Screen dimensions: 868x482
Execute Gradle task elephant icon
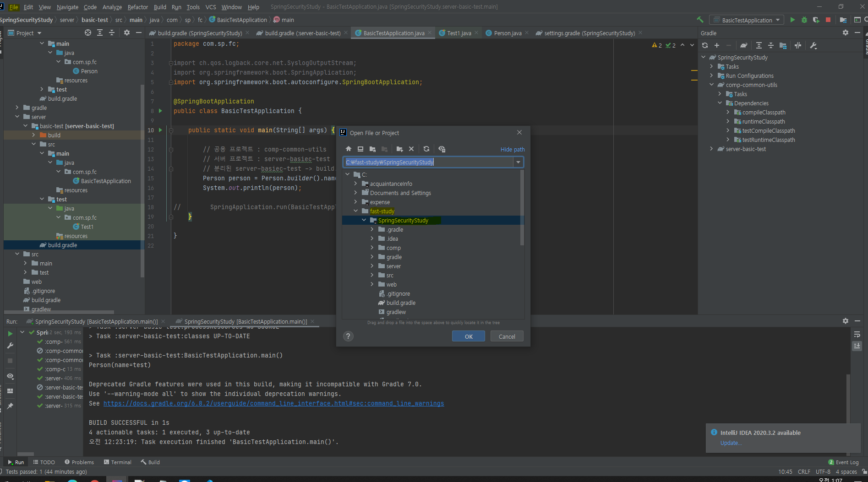click(744, 45)
